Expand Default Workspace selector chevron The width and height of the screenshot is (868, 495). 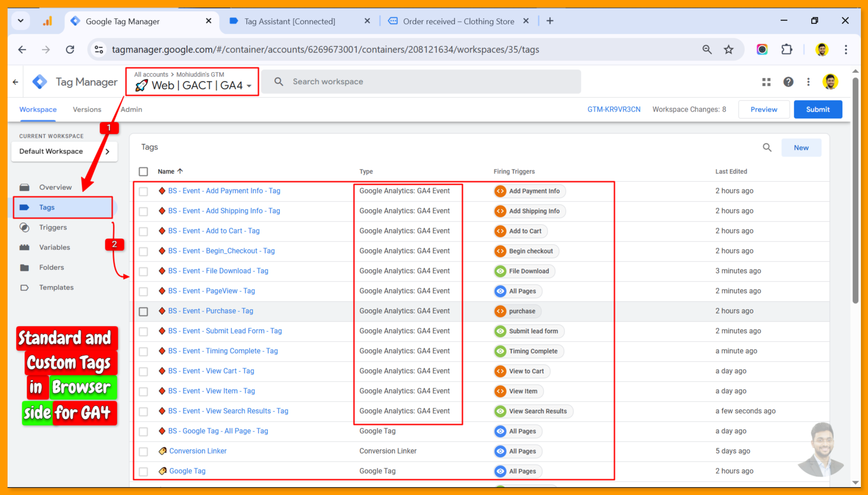click(x=107, y=151)
